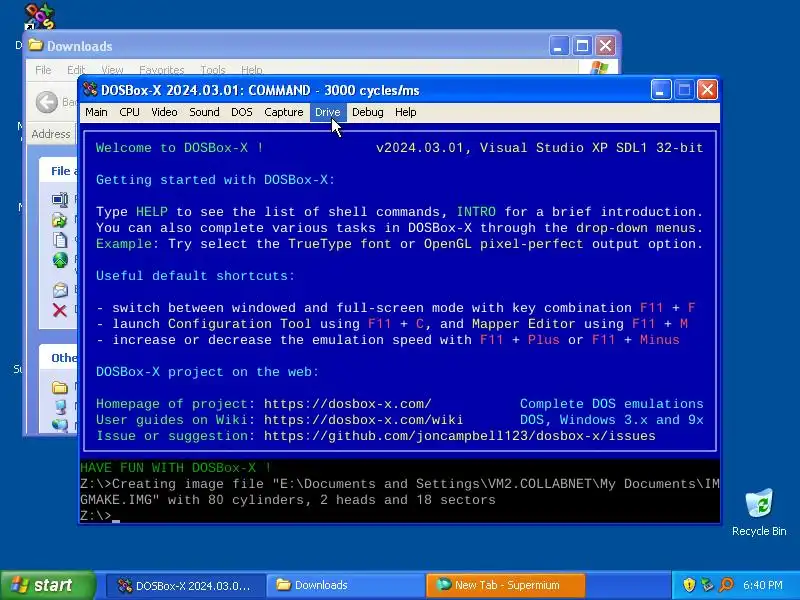Minimize the Downloads window
This screenshot has width=800, height=600.
tap(559, 46)
